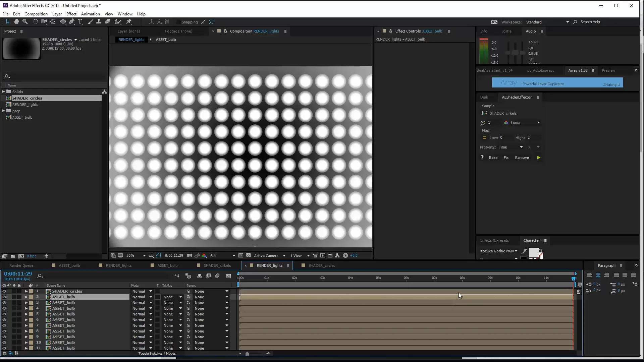The image size is (644, 362).
Task: Click the Audio tab in info panel
Action: [531, 31]
